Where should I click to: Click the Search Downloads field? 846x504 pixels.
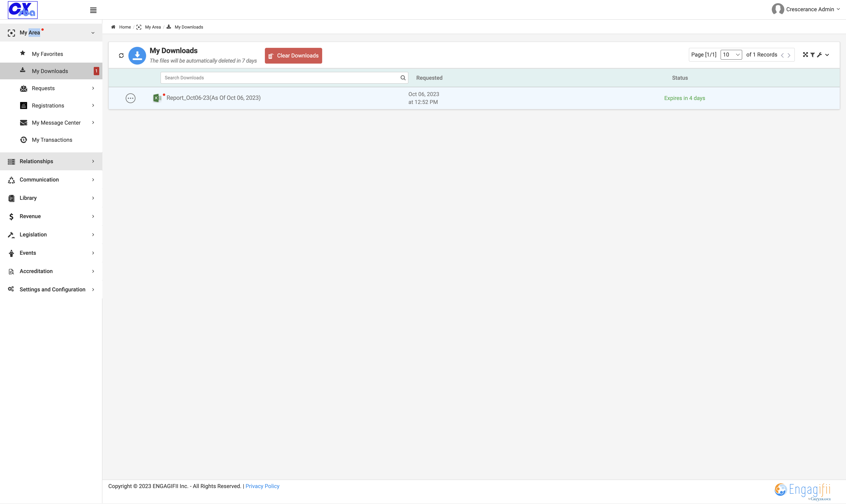click(284, 78)
